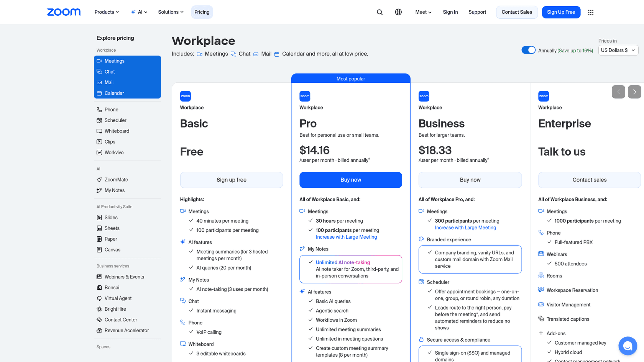Click Buy now on Business plan

pos(470,180)
